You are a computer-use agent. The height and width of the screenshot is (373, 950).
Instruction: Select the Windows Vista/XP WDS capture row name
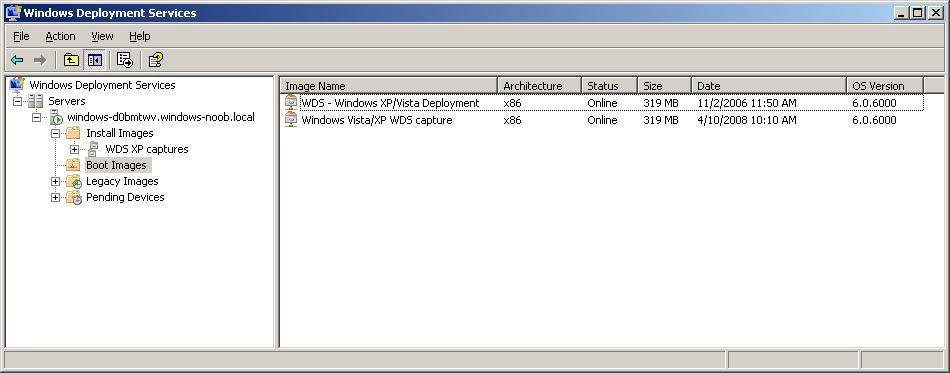pos(377,120)
